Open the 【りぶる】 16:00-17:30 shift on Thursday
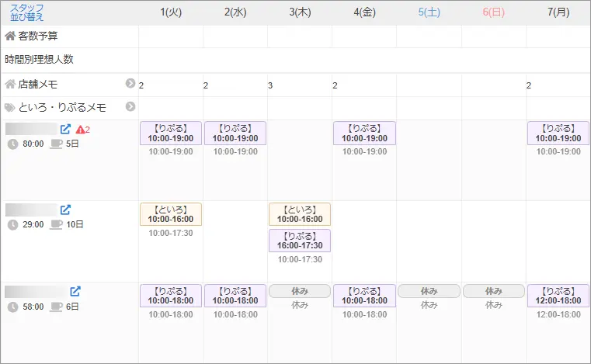This screenshot has height=364, width=591. [300, 240]
